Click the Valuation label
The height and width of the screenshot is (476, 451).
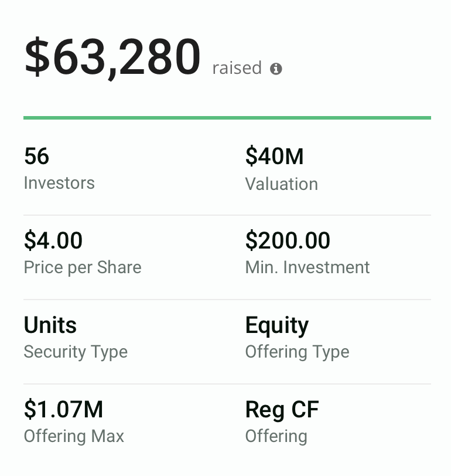(281, 183)
